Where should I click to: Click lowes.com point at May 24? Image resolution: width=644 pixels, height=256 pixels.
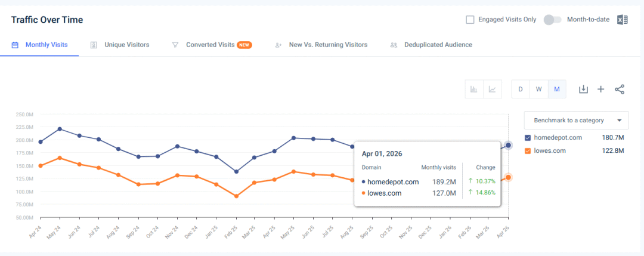pyautogui.click(x=60, y=158)
